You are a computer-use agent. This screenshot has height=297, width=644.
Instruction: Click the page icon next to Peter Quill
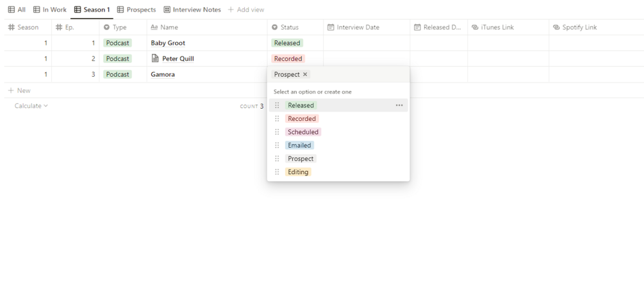coord(155,58)
